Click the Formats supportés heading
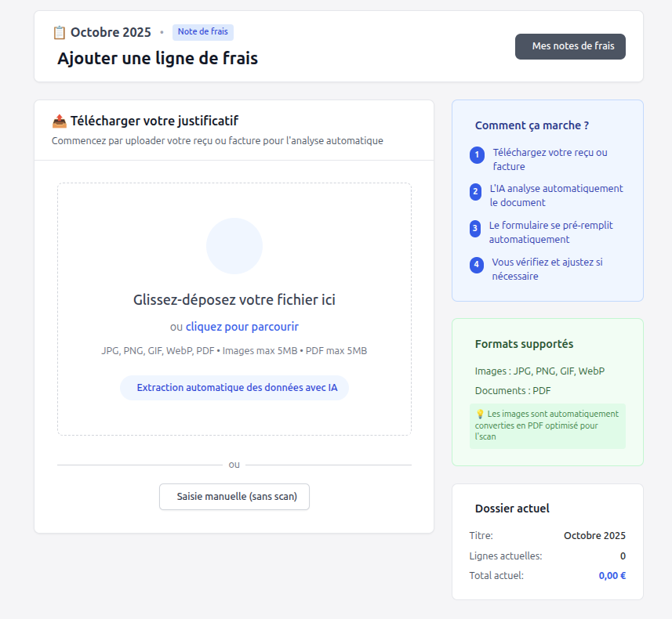Image resolution: width=672 pixels, height=619 pixels. click(x=524, y=344)
